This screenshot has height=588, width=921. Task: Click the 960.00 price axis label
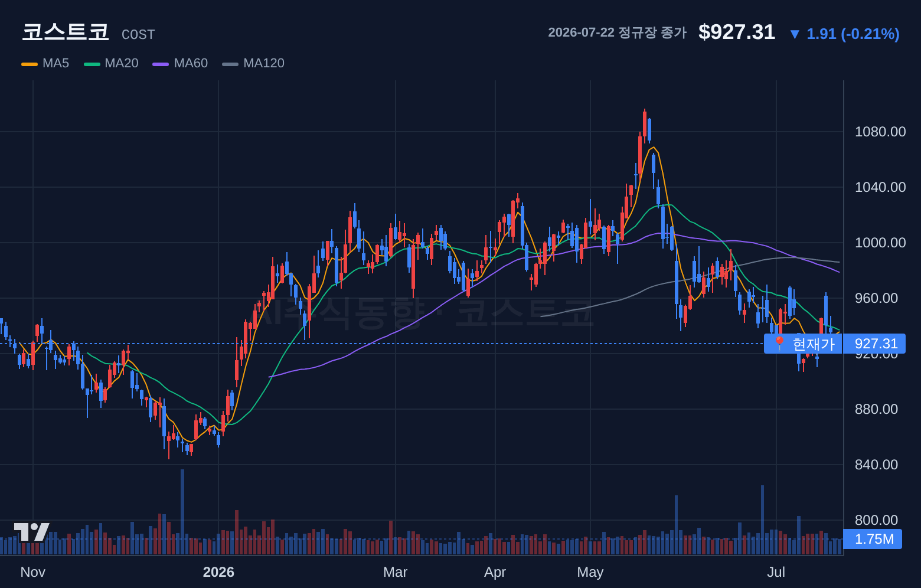tap(876, 298)
